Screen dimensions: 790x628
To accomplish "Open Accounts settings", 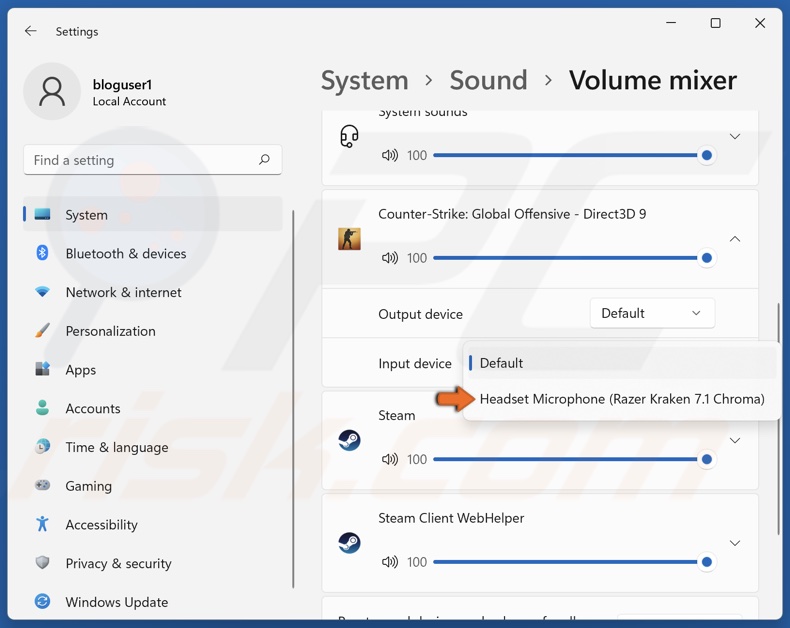I will tap(153, 408).
